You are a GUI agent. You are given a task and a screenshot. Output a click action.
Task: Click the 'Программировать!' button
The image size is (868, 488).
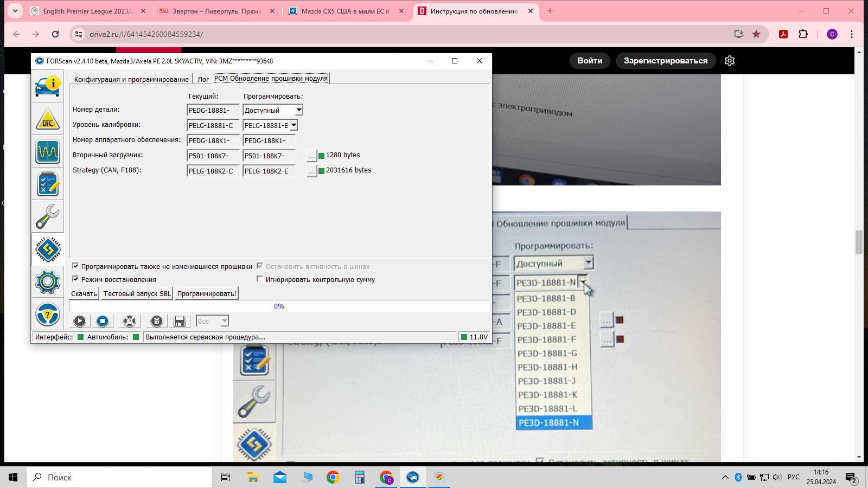207,294
